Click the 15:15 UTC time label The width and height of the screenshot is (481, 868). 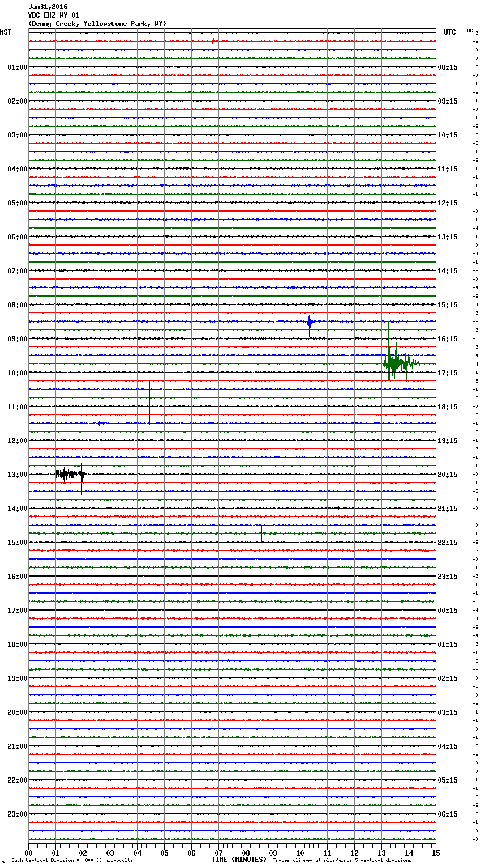point(448,305)
